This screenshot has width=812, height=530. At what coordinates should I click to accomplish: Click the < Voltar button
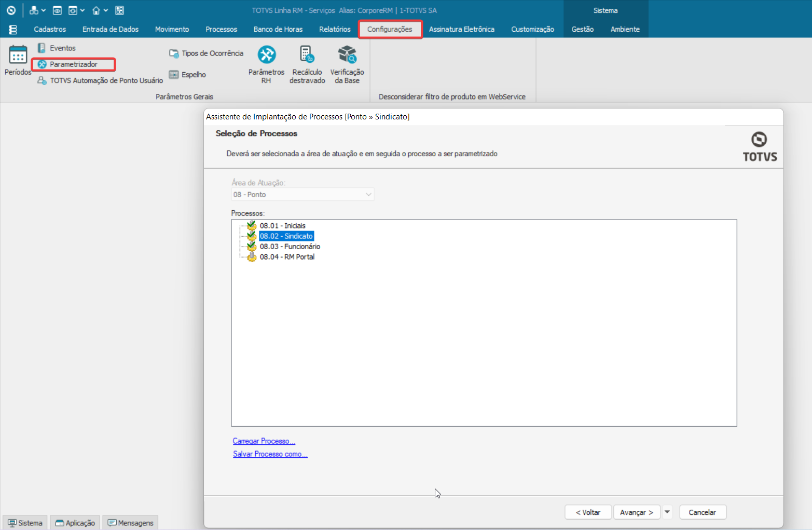click(588, 512)
